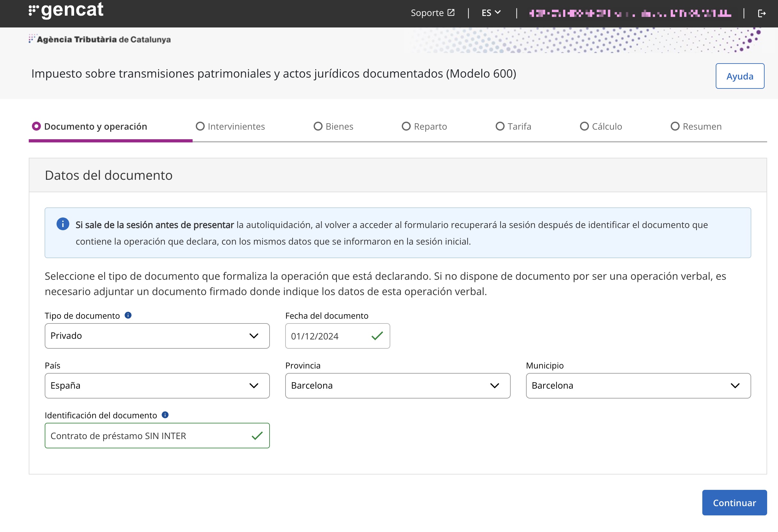
Task: Expand the Provincia dropdown
Action: click(397, 386)
